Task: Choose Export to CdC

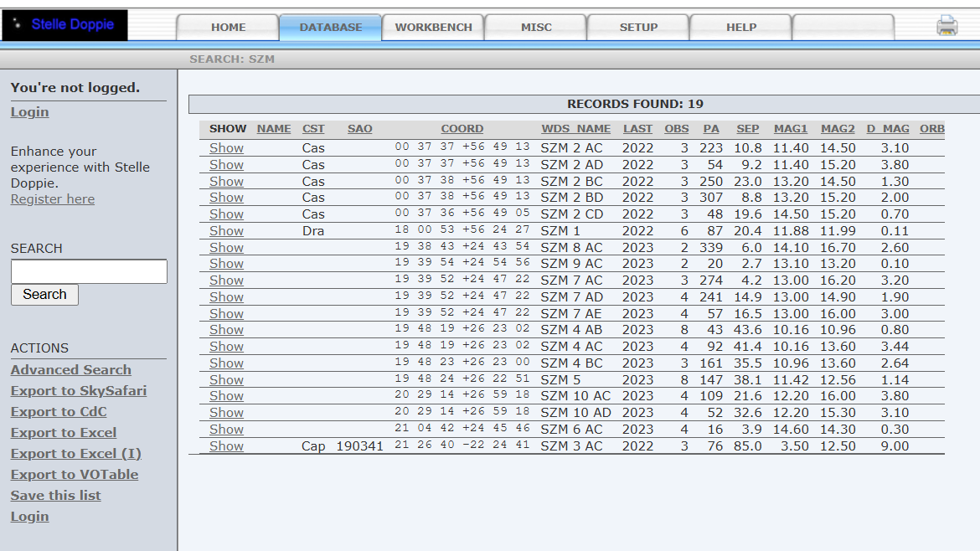Action: [59, 412]
